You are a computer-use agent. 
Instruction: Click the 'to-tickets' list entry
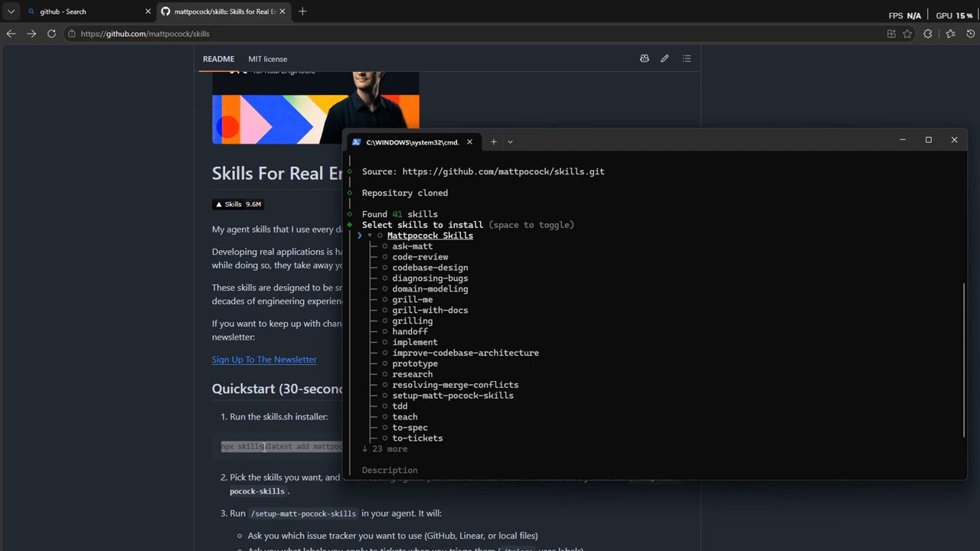click(x=417, y=439)
